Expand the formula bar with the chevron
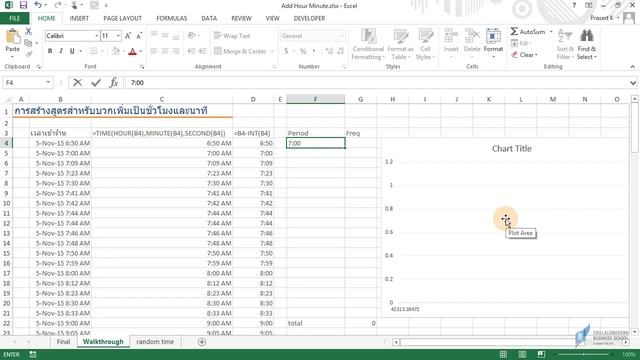The width and height of the screenshot is (640, 360). coord(633,83)
